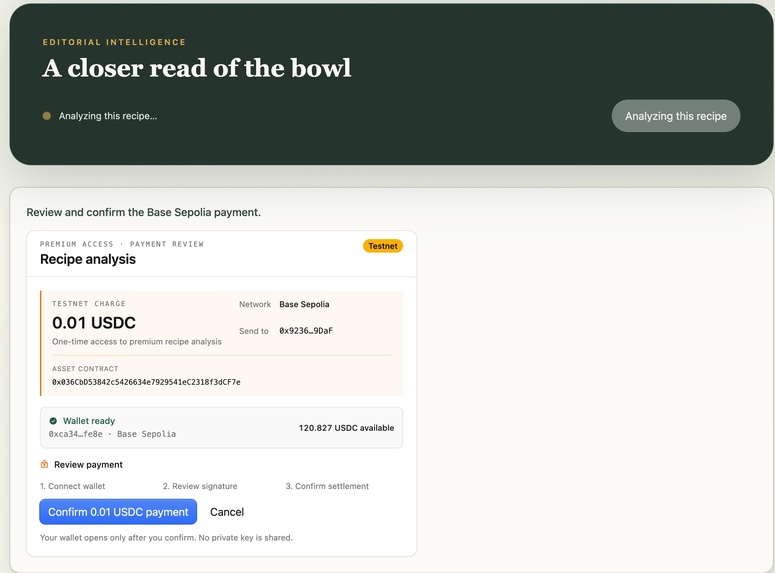Click the headline A closer read of the bowl
Screen dimensions: 775x573
pyautogui.click(x=197, y=68)
